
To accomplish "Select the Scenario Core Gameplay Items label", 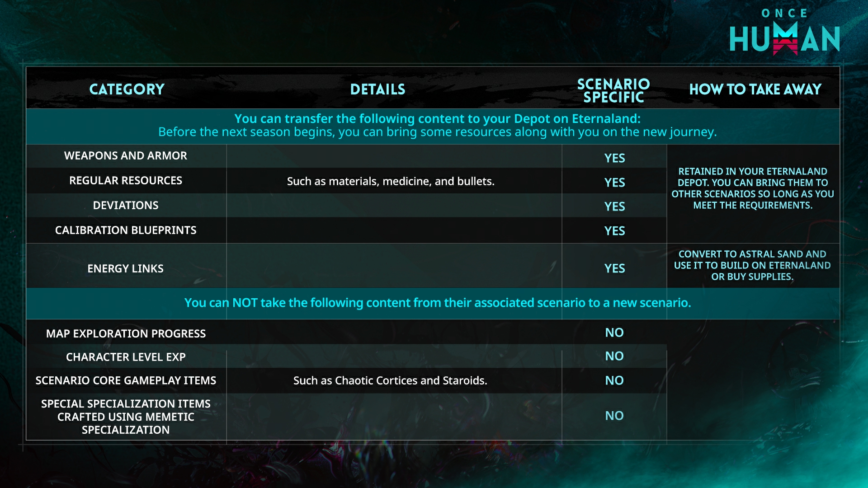I will 126,381.
